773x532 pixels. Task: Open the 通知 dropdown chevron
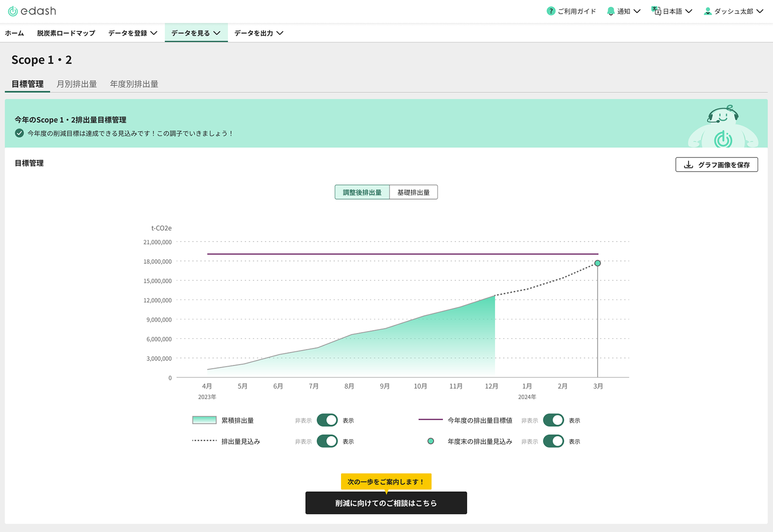point(638,11)
